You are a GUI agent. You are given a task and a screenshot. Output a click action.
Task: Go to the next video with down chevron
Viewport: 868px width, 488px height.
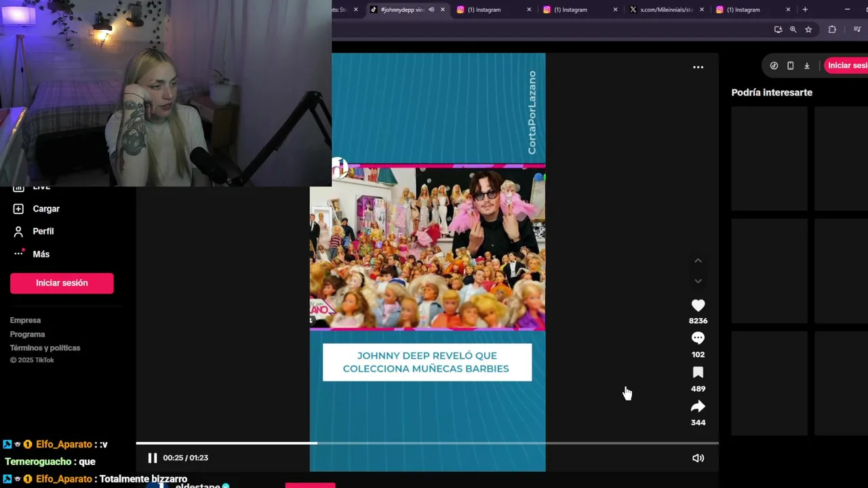pos(698,281)
